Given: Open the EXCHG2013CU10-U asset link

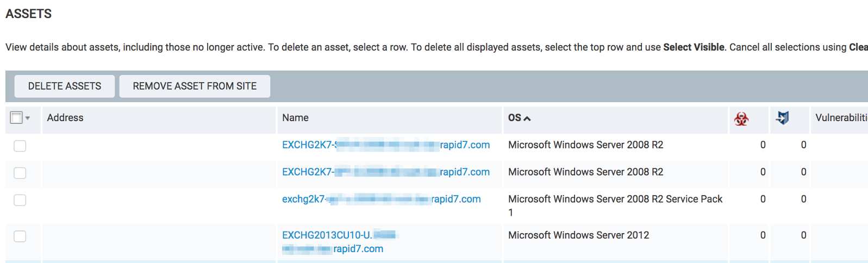Looking at the screenshot, I should [327, 235].
